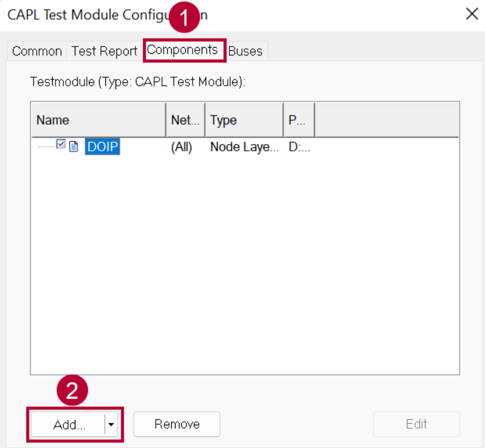Click the (All) network cell for DOIP

coord(181,147)
